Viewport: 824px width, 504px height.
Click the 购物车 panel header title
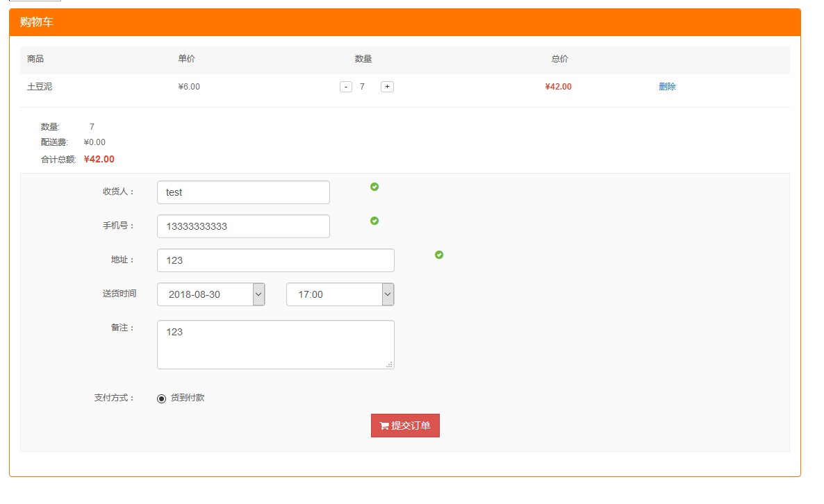(37, 22)
